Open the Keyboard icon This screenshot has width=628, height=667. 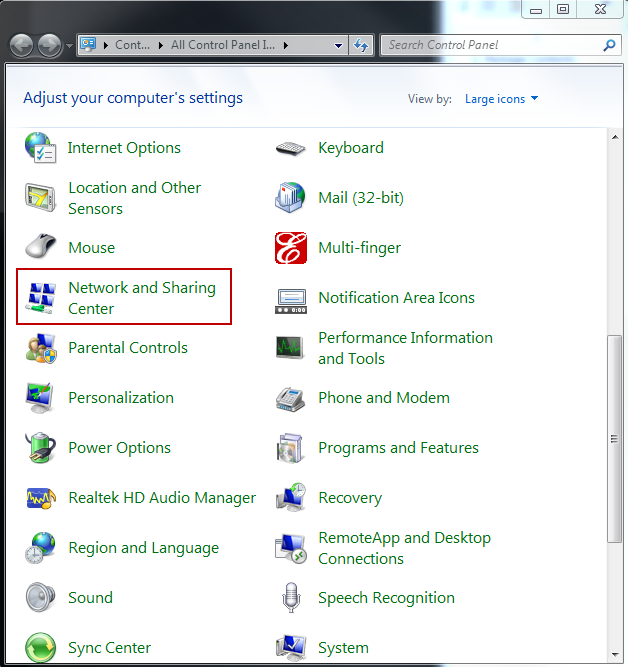[291, 148]
